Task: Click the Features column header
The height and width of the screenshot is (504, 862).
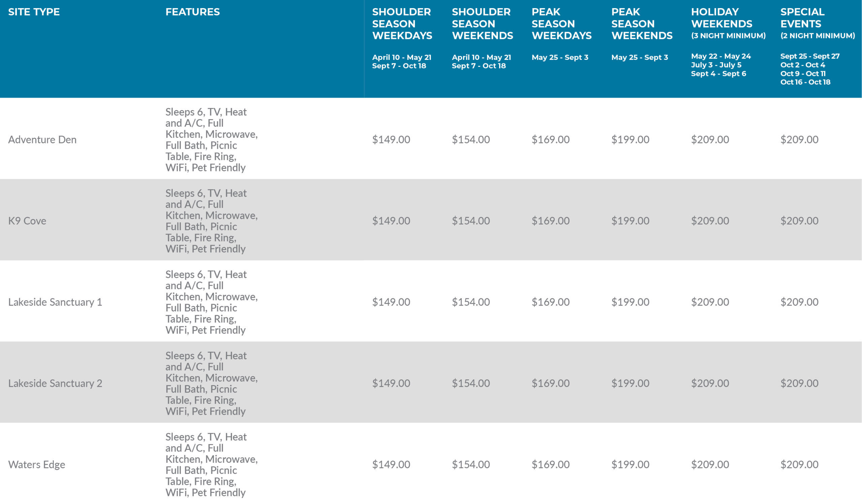Action: (193, 12)
